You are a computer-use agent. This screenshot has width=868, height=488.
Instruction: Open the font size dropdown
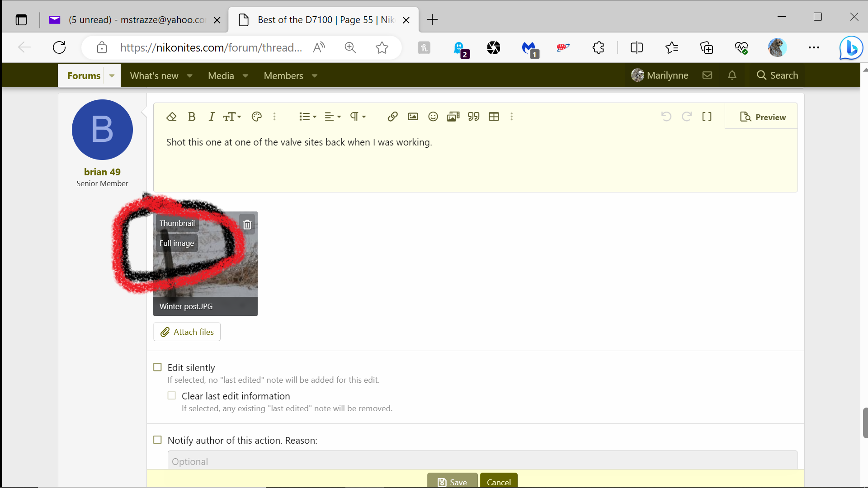pyautogui.click(x=232, y=117)
